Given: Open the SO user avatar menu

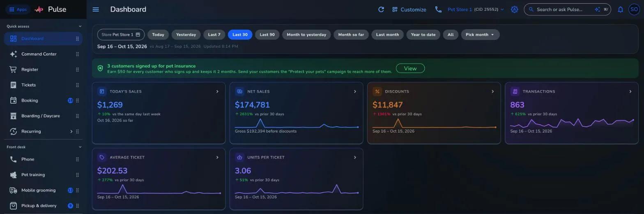Looking at the screenshot, I should click(x=634, y=9).
